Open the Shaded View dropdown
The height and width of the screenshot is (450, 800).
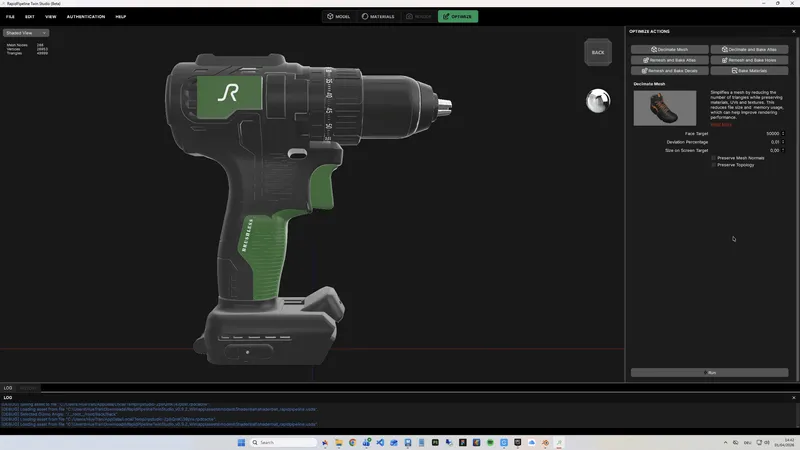pyautogui.click(x=26, y=33)
